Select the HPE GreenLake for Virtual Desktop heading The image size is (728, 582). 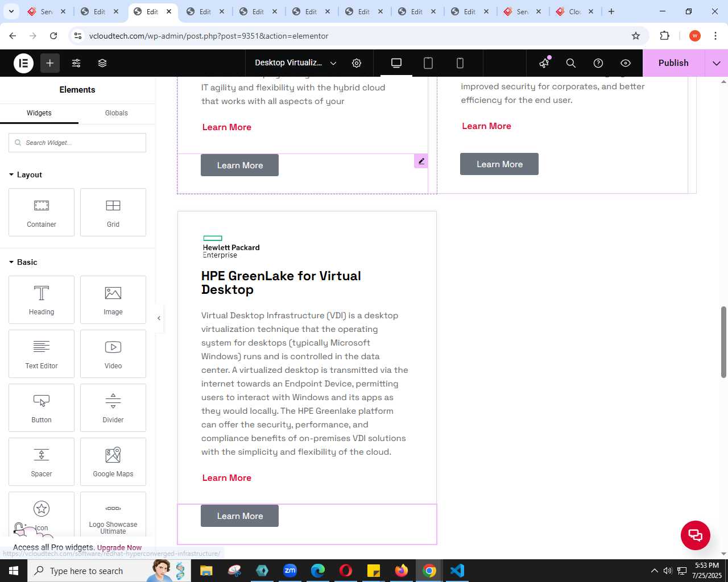coord(281,282)
